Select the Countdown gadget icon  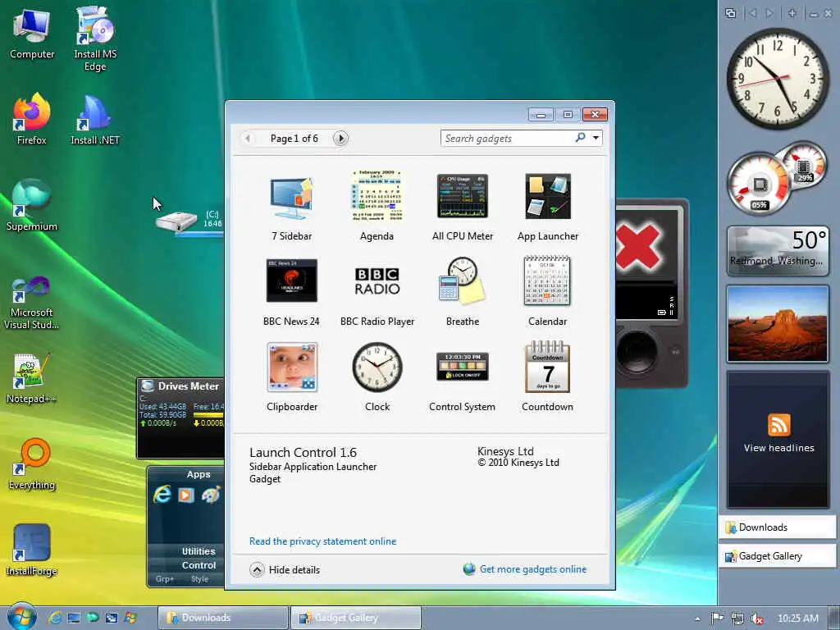[547, 367]
